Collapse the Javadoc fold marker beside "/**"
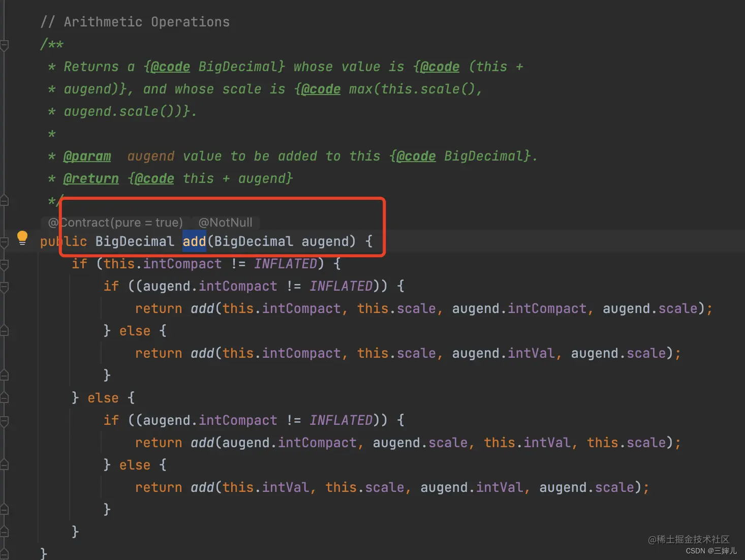The height and width of the screenshot is (560, 745). pos(4,45)
